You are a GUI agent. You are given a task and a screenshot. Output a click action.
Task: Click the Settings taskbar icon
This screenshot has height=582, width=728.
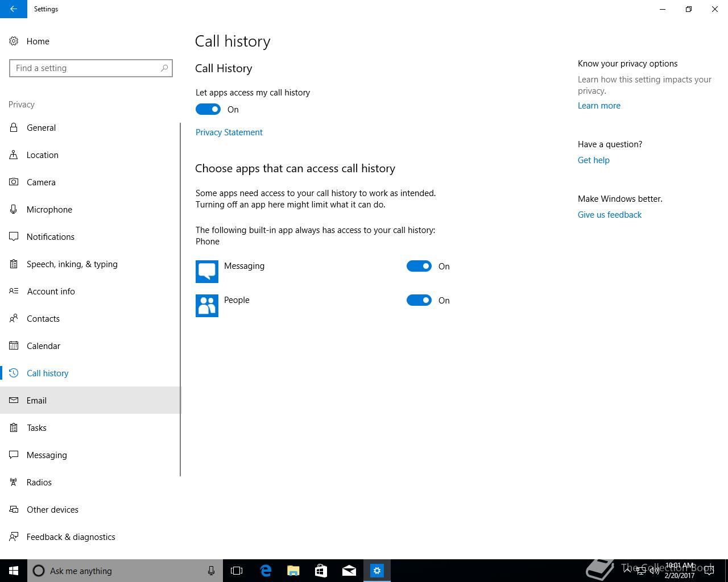[377, 571]
